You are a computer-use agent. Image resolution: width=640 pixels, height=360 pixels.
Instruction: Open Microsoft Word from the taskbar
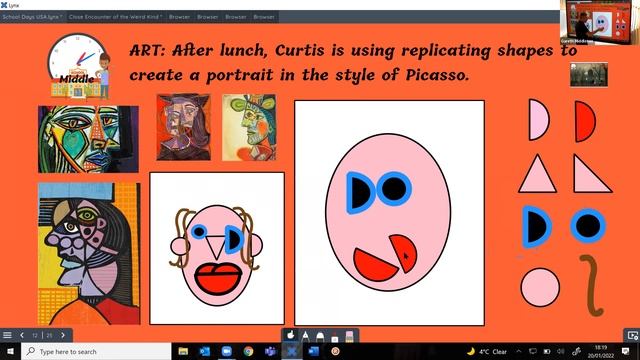point(313,351)
